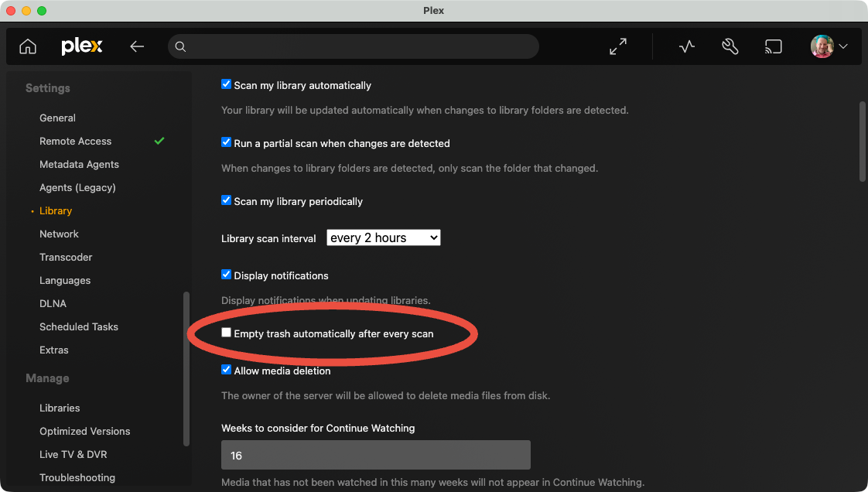Click the main page scrollbar thumb
The width and height of the screenshot is (868, 492).
[x=862, y=141]
